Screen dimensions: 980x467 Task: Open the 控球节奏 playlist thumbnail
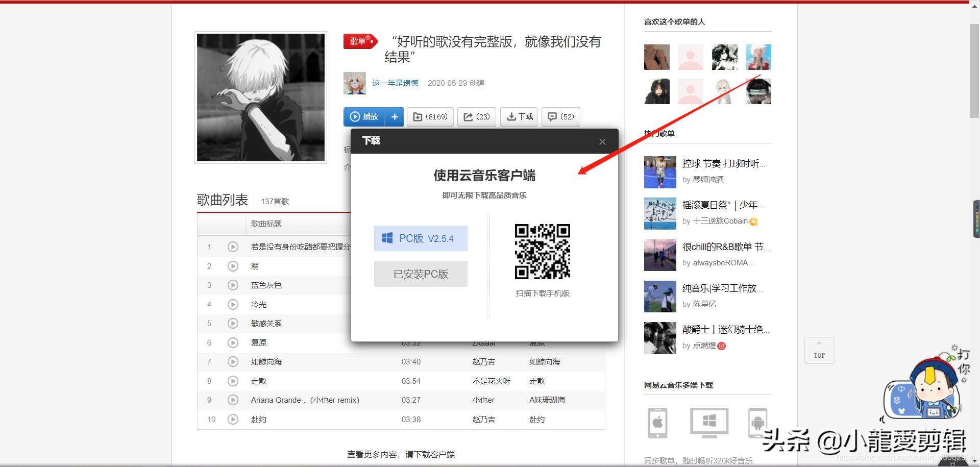[x=659, y=172]
